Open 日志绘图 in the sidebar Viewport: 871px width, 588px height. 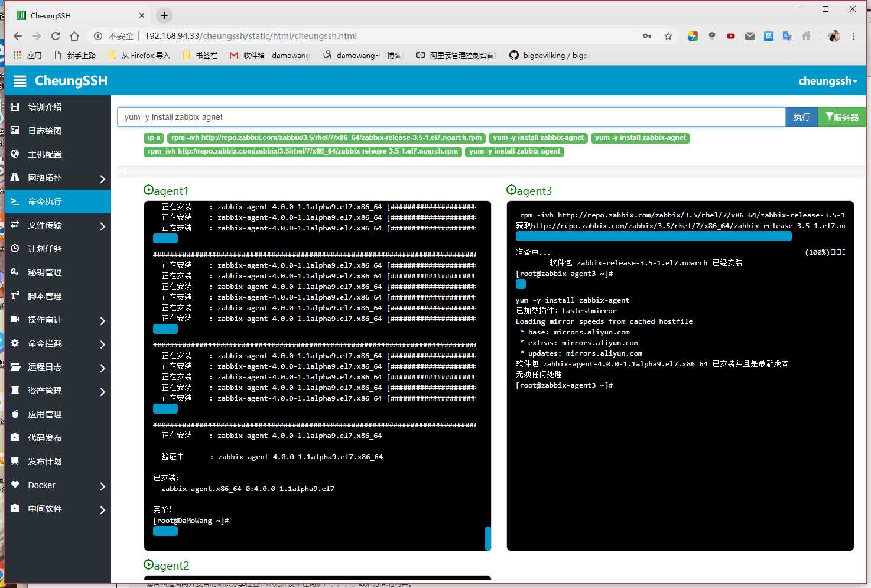click(45, 131)
